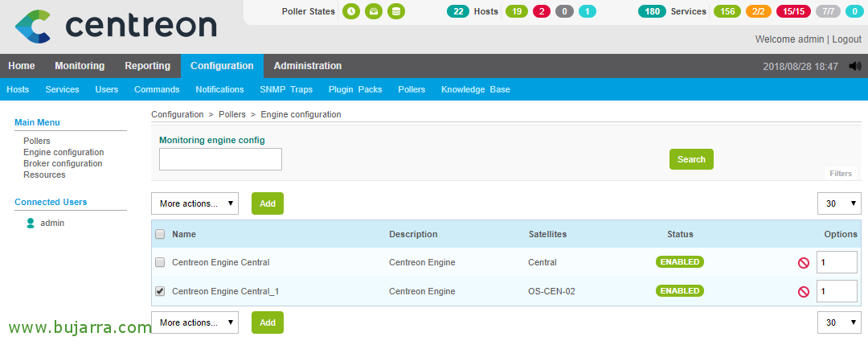Viewport: 868px width, 345px height.
Task: Open the Monitoring menu
Action: pyautogui.click(x=80, y=66)
